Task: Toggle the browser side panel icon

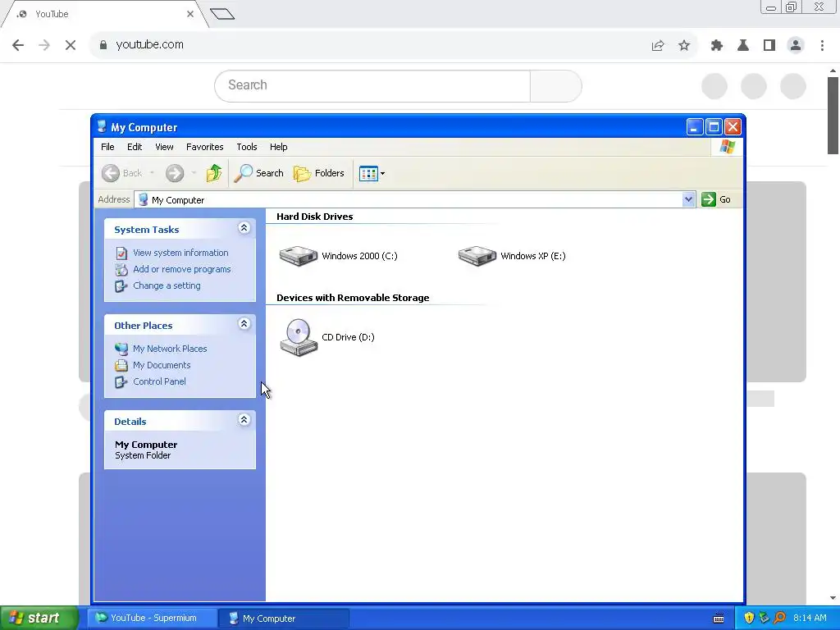Action: tap(769, 46)
